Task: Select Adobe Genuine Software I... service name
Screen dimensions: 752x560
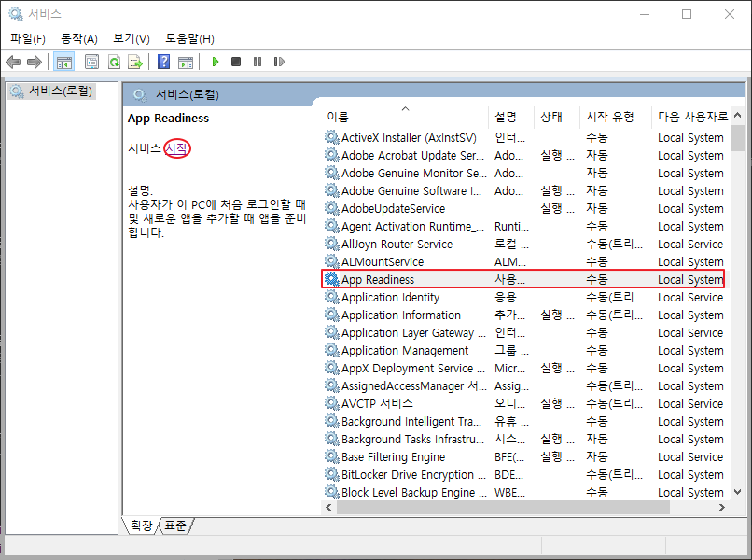Action: [411, 190]
